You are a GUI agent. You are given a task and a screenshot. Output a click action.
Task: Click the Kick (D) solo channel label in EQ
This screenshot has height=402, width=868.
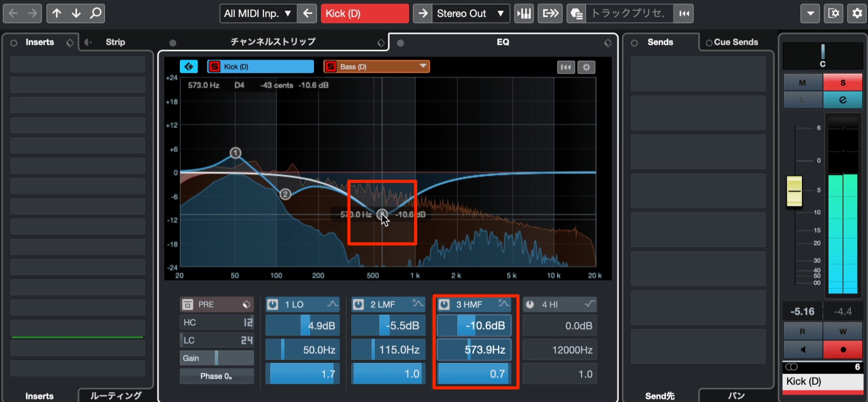[260, 66]
